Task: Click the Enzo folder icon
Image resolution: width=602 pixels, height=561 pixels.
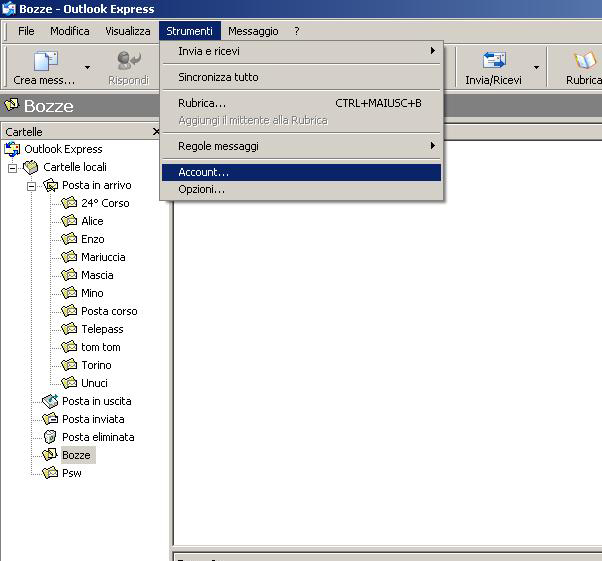Action: (69, 239)
